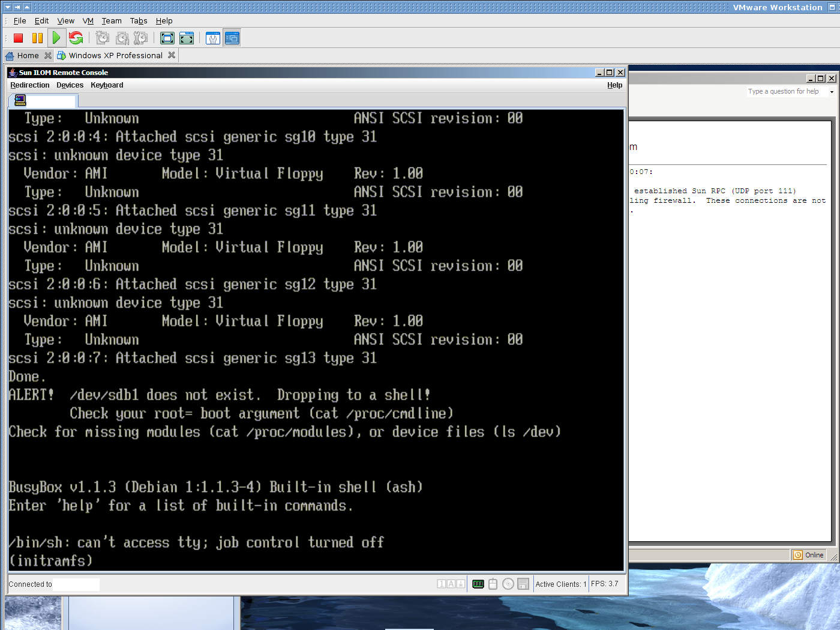The width and height of the screenshot is (840, 630).
Task: Click the ILOM session computer icon tab
Action: [20, 100]
